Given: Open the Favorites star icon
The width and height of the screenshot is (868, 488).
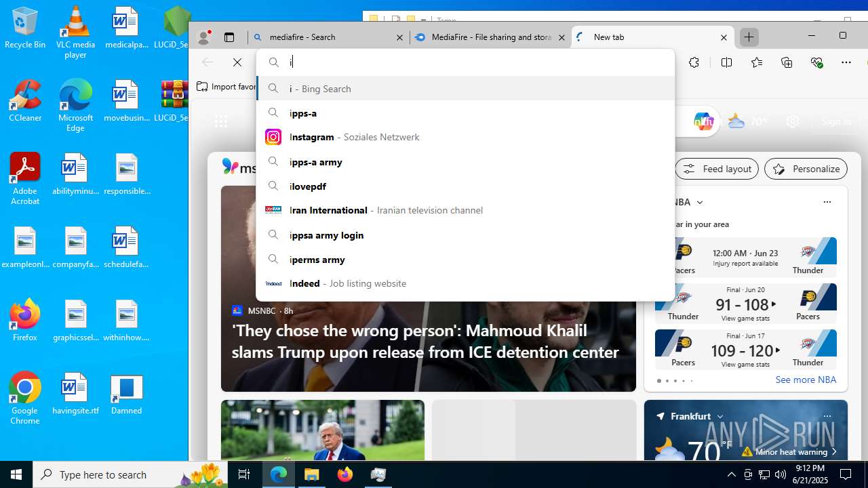Looking at the screenshot, I should click(x=757, y=62).
